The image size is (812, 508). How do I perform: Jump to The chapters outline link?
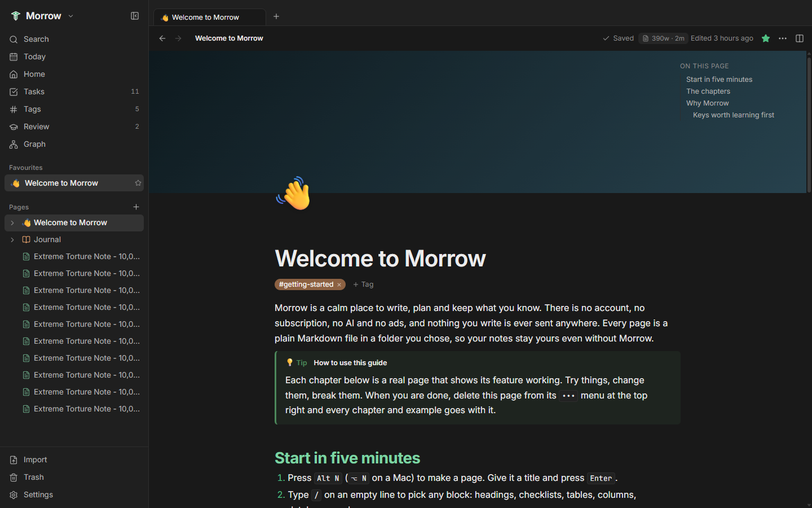point(708,91)
